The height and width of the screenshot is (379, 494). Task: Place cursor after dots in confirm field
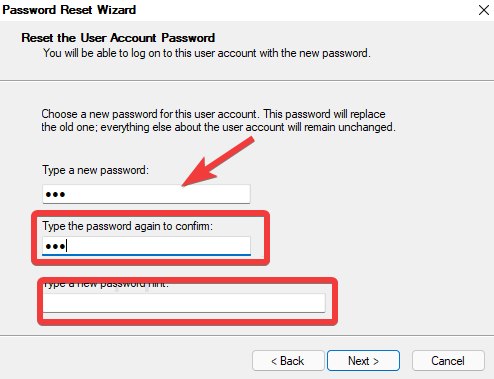point(67,246)
